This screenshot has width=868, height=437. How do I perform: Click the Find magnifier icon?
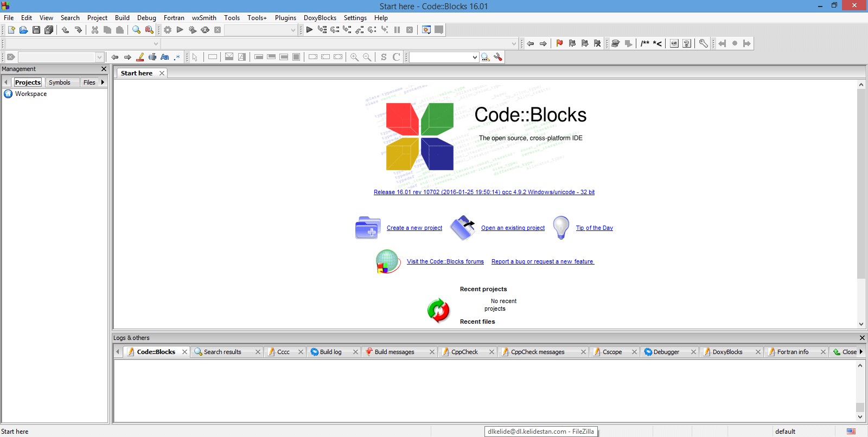click(x=137, y=30)
